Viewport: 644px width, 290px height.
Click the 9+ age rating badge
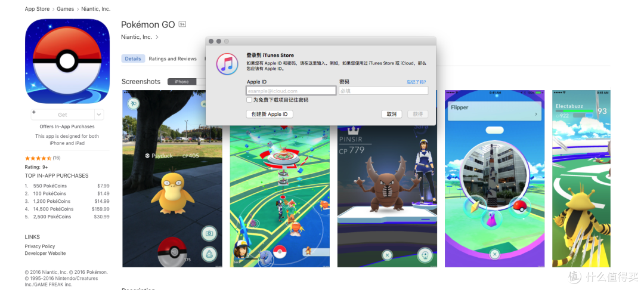(x=182, y=24)
